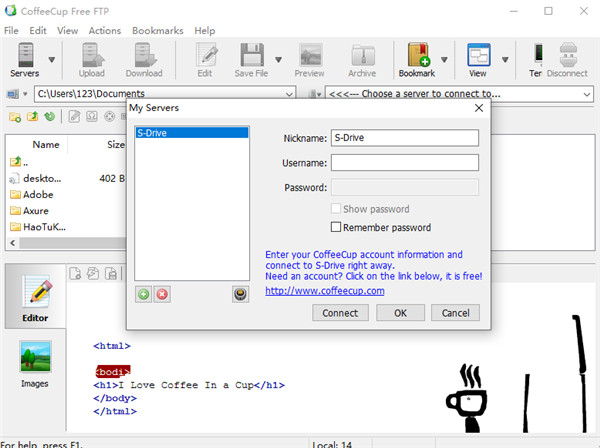
Task: Open the Help menu
Action: [x=205, y=31]
